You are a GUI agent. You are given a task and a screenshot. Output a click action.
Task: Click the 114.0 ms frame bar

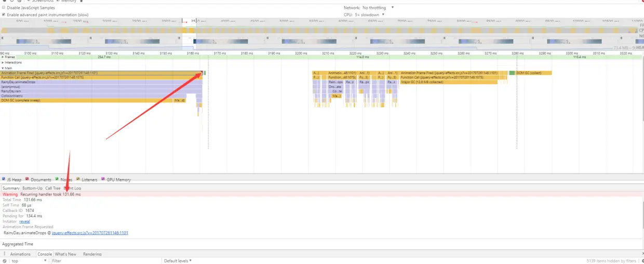tap(362, 57)
